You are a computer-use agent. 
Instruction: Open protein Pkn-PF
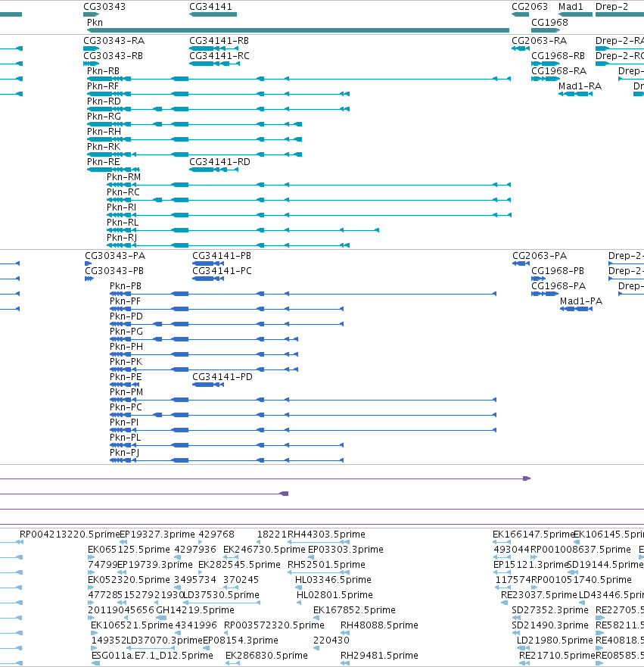[x=125, y=301]
